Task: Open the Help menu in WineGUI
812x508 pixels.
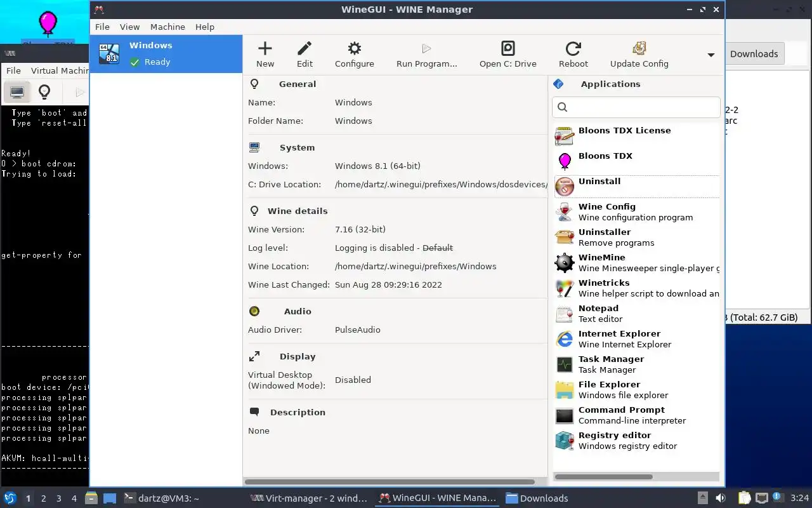Action: click(x=205, y=27)
